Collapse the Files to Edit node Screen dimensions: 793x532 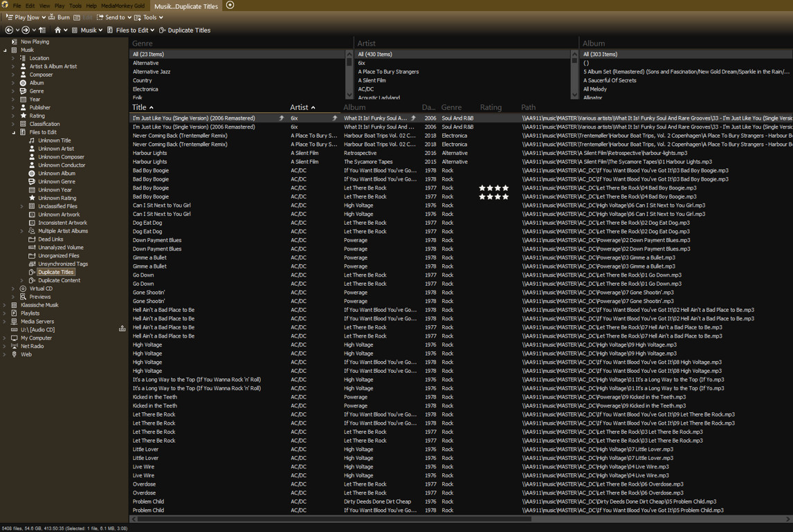pyautogui.click(x=13, y=132)
